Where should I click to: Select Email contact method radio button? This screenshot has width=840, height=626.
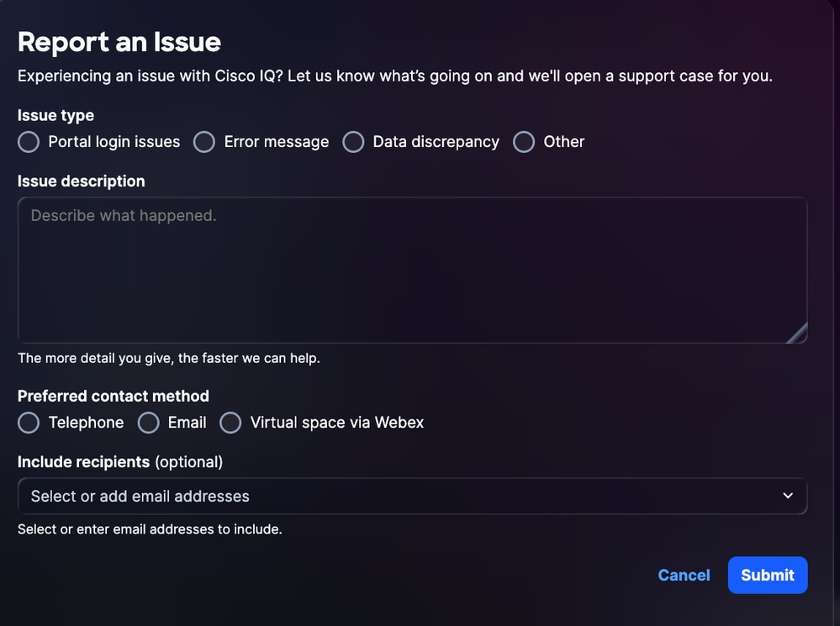pyautogui.click(x=148, y=423)
